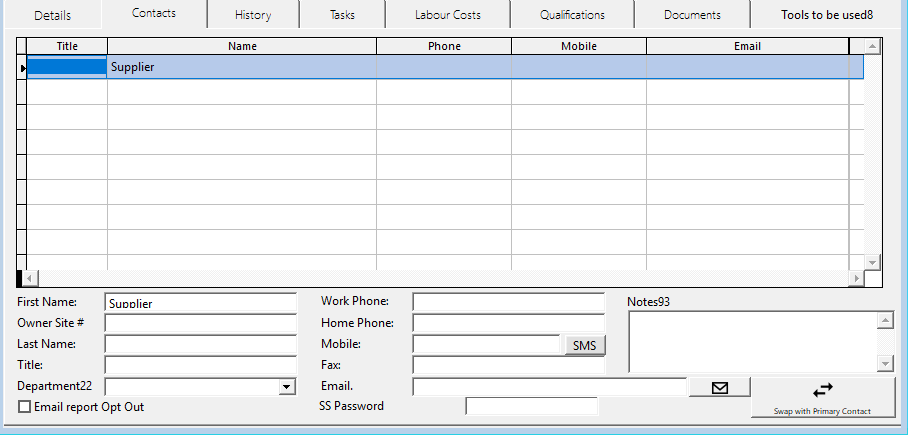Focus the SS Password field
The width and height of the screenshot is (908, 435).
531,406
